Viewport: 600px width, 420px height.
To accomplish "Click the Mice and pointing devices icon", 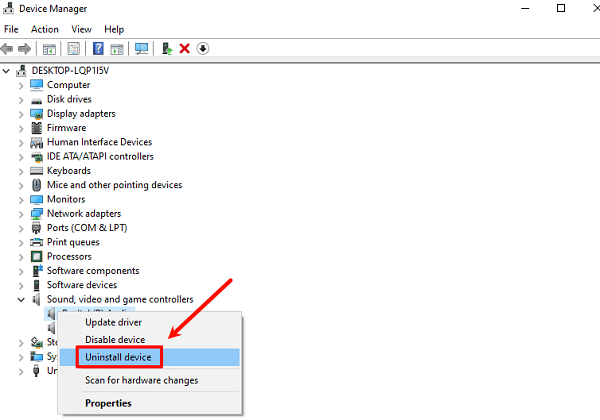I will 36,185.
